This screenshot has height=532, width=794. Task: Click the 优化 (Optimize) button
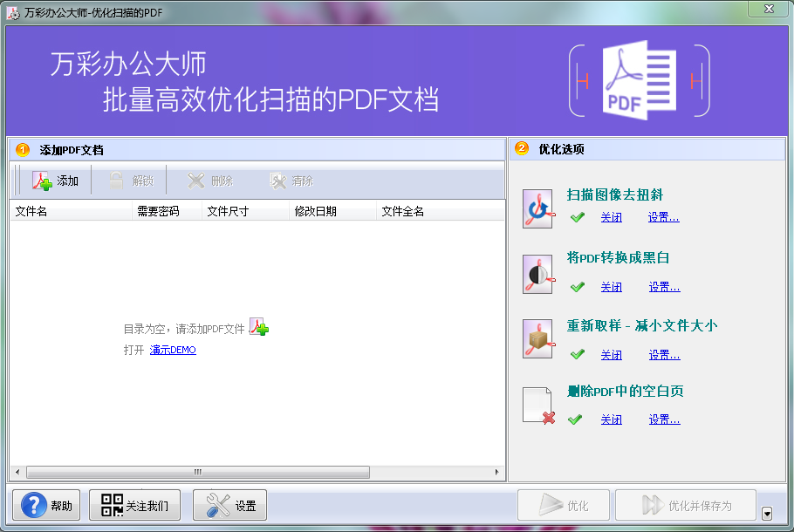[x=564, y=504]
